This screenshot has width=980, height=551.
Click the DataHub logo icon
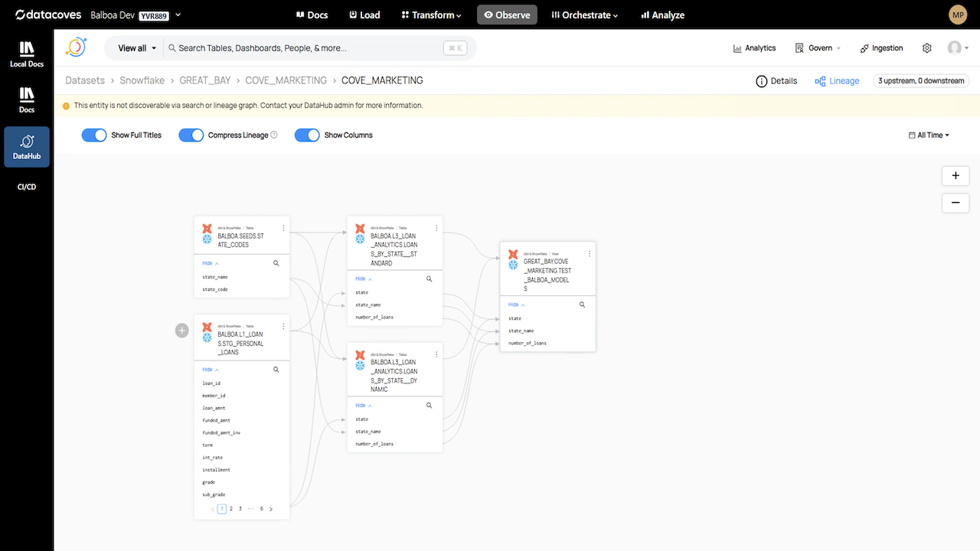coord(76,47)
